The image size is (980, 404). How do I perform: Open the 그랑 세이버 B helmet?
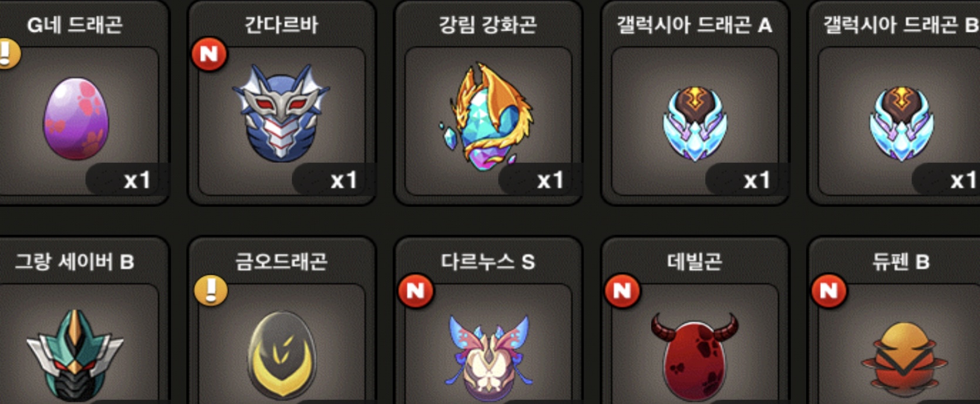click(x=75, y=356)
